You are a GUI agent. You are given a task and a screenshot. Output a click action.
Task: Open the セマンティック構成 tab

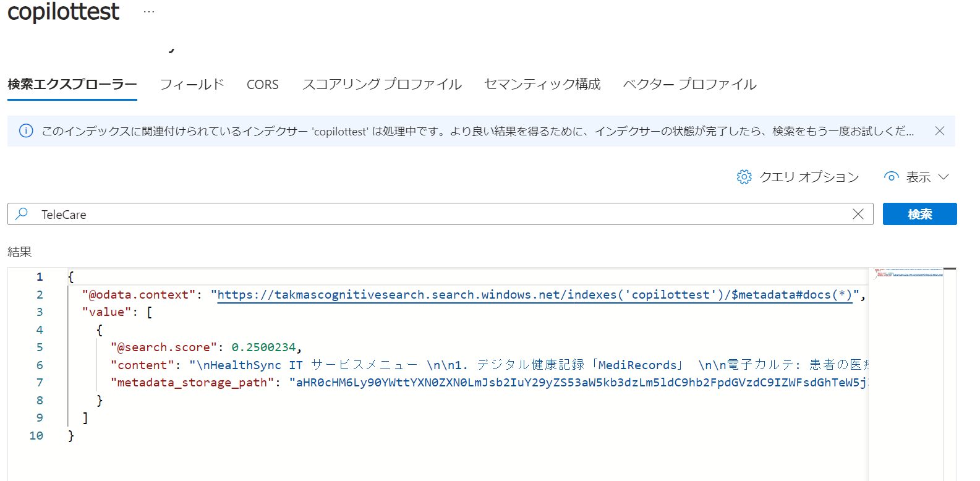click(542, 84)
